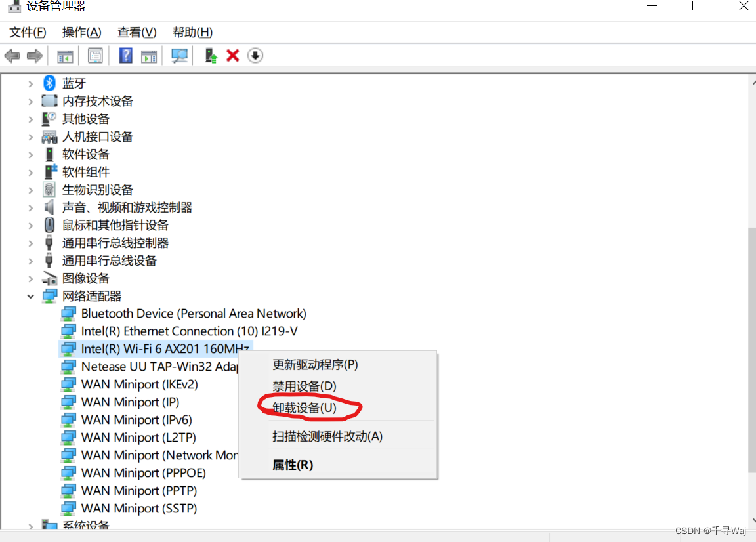Image resolution: width=756 pixels, height=542 pixels.
Task: Select the speaker icon for 声音、视频和游戏控制器
Action: point(49,207)
